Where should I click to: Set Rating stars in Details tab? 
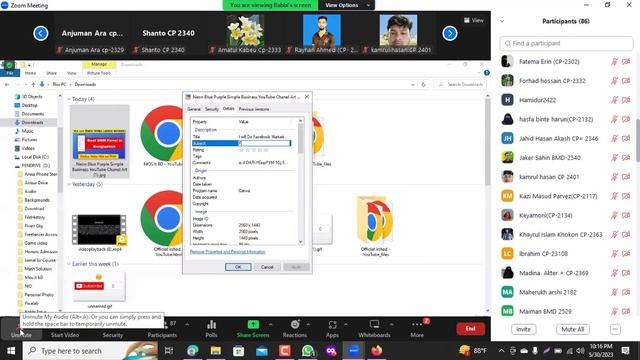(x=253, y=150)
